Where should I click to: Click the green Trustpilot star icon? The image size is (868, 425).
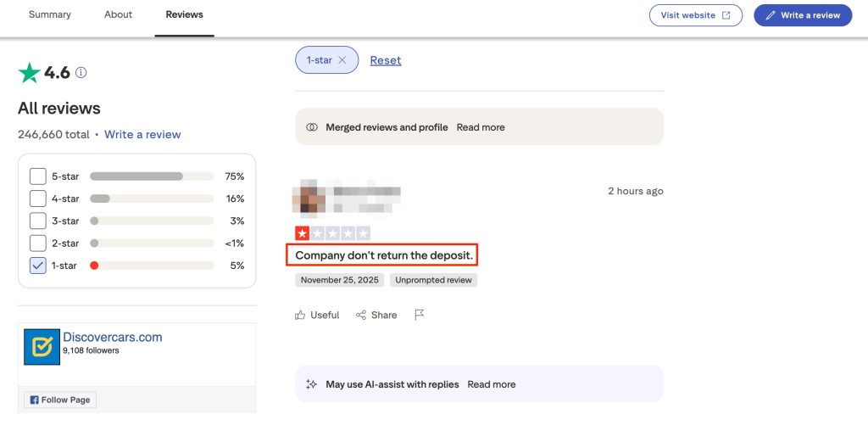30,74
